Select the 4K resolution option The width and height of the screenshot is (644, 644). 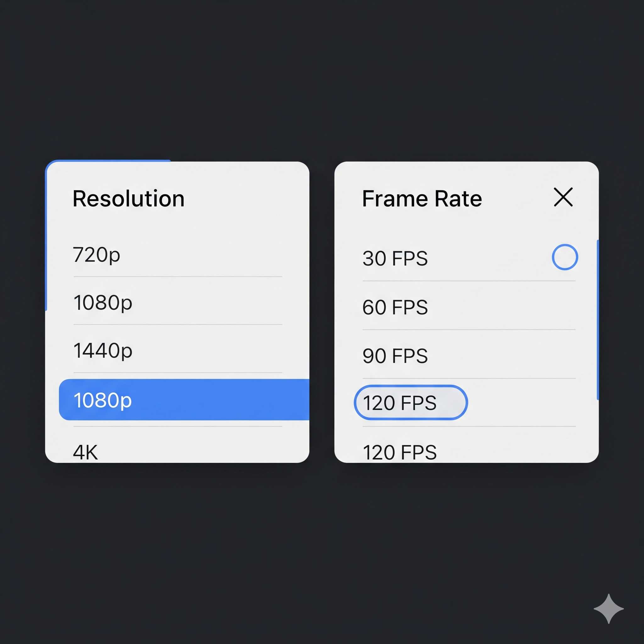(x=85, y=452)
